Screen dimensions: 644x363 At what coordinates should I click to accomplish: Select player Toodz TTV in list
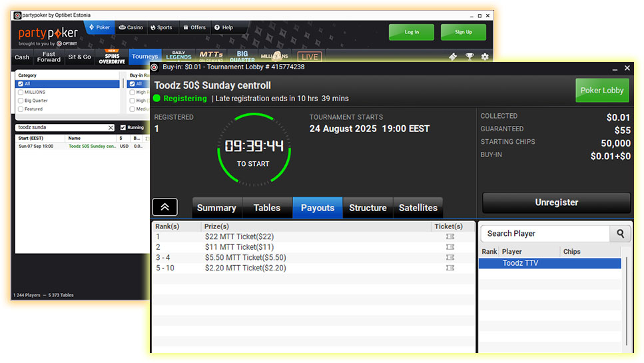pyautogui.click(x=550, y=263)
